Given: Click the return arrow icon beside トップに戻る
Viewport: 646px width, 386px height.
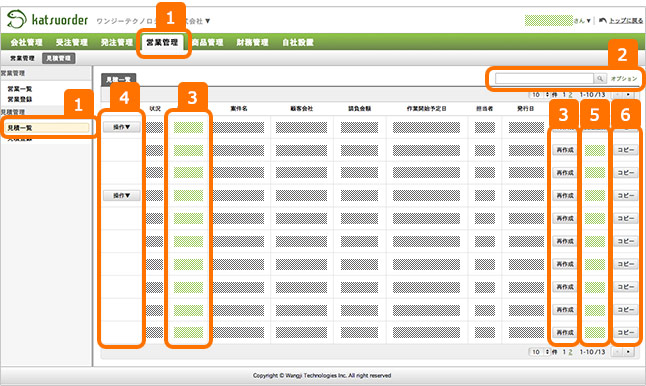Looking at the screenshot, I should coord(603,20).
